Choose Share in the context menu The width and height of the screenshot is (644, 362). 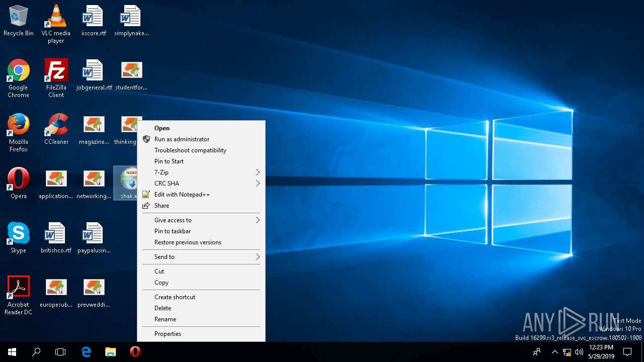(201, 206)
